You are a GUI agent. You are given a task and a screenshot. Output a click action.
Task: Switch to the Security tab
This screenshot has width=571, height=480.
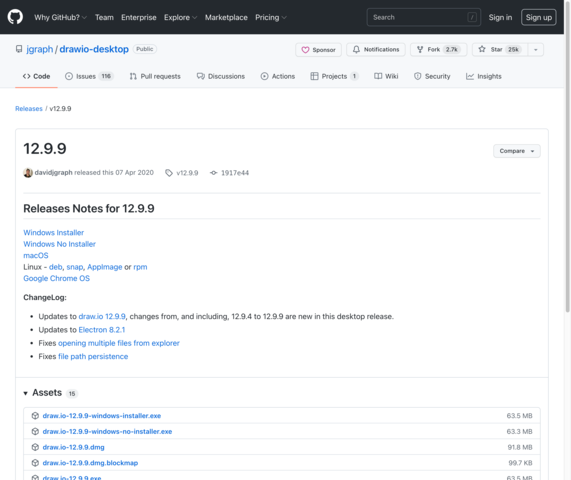pyautogui.click(x=432, y=76)
